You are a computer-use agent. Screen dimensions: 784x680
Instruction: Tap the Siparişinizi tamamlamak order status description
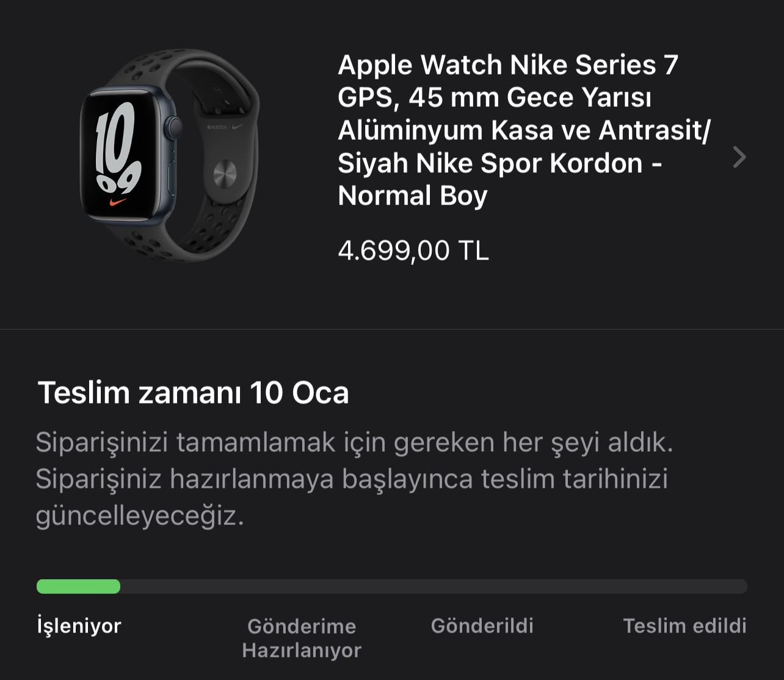354,479
